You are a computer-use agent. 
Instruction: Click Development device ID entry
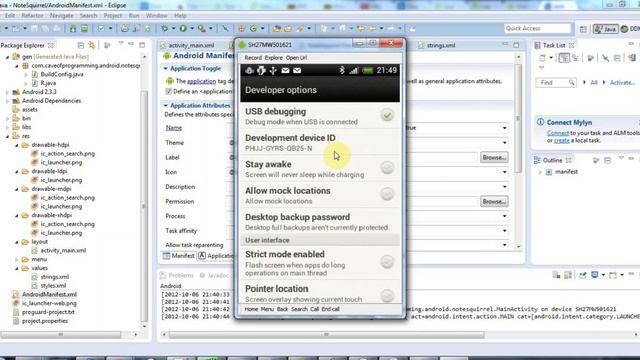pos(320,142)
